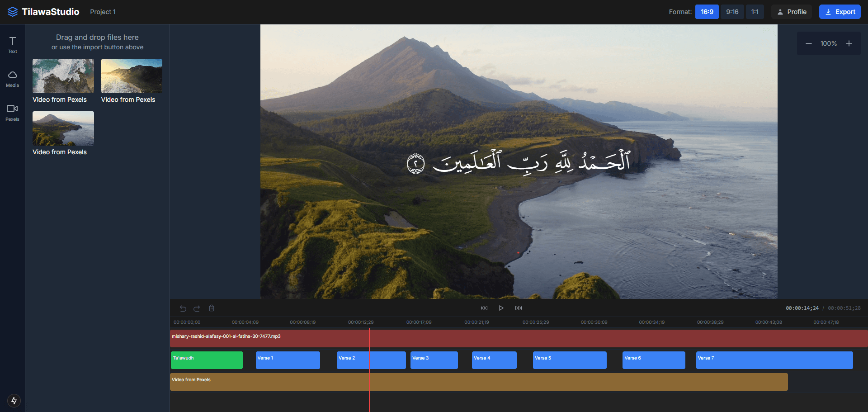
Task: Select the Verse 3 clip on timeline
Action: click(x=434, y=360)
